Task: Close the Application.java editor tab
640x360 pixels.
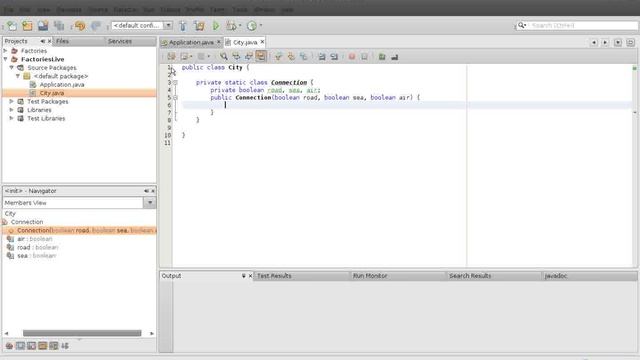Action: click(x=219, y=42)
